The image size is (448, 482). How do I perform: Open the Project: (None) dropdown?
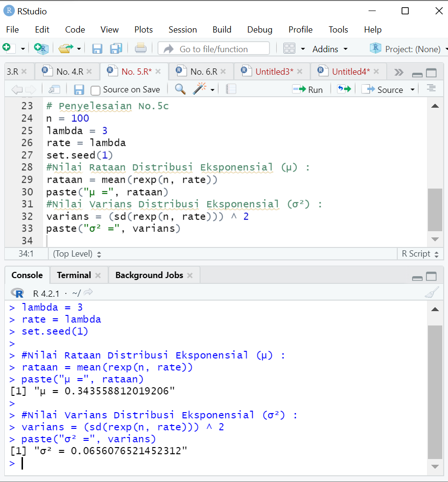pos(412,48)
